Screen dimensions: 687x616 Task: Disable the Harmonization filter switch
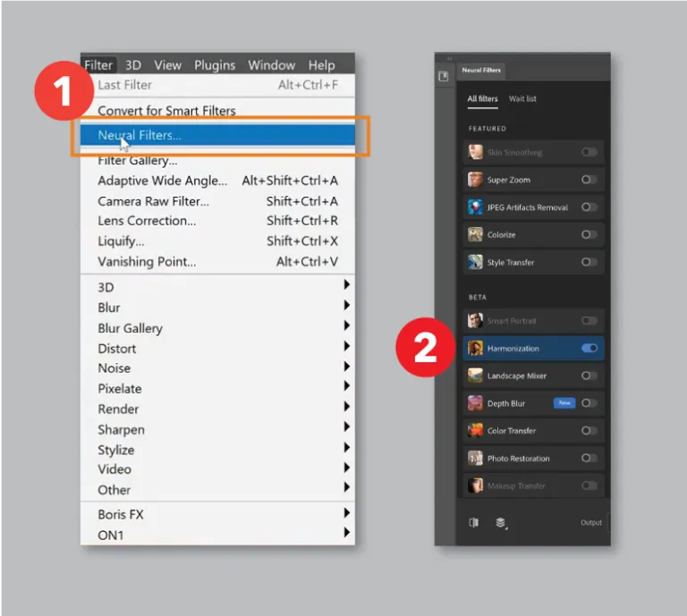(x=589, y=348)
